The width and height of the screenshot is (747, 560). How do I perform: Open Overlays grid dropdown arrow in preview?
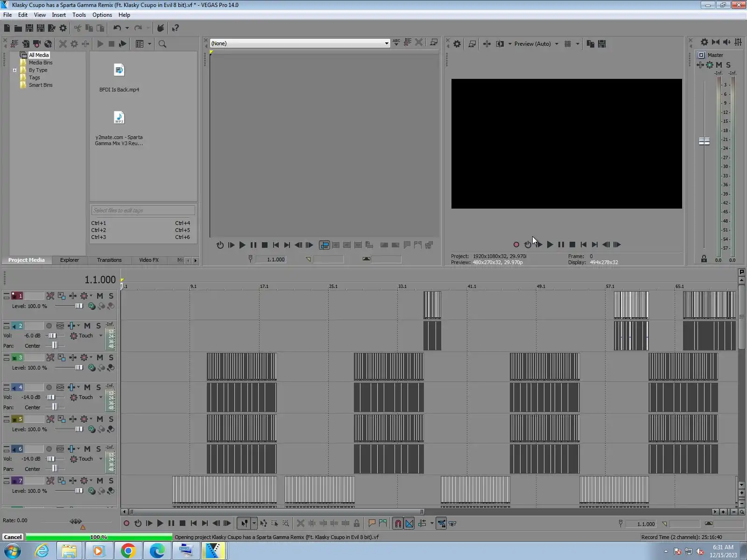[x=578, y=44]
